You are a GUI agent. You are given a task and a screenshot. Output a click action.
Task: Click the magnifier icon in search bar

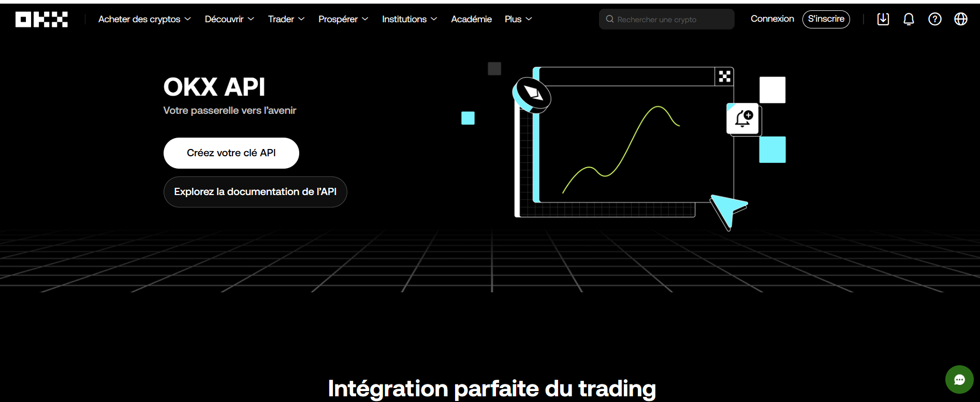[x=610, y=19]
